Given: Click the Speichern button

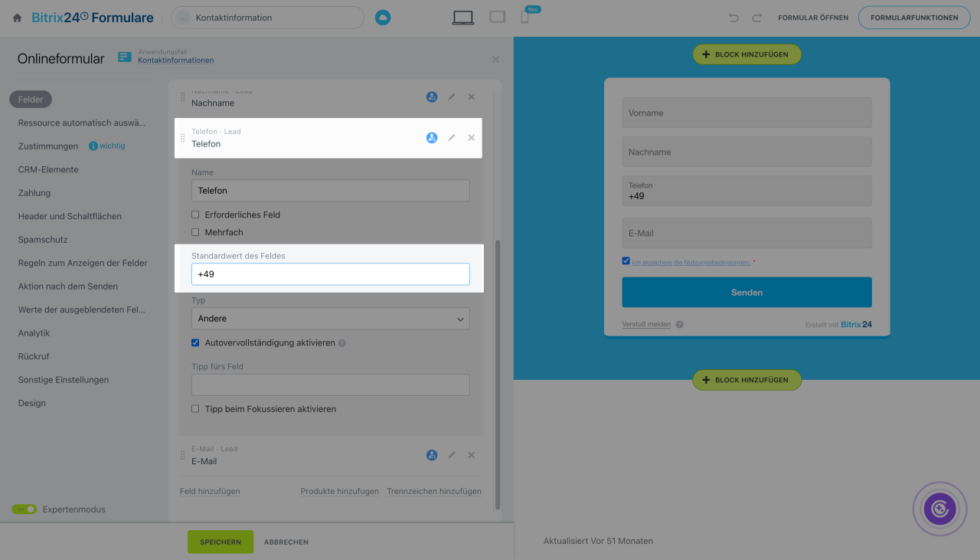Looking at the screenshot, I should (220, 542).
